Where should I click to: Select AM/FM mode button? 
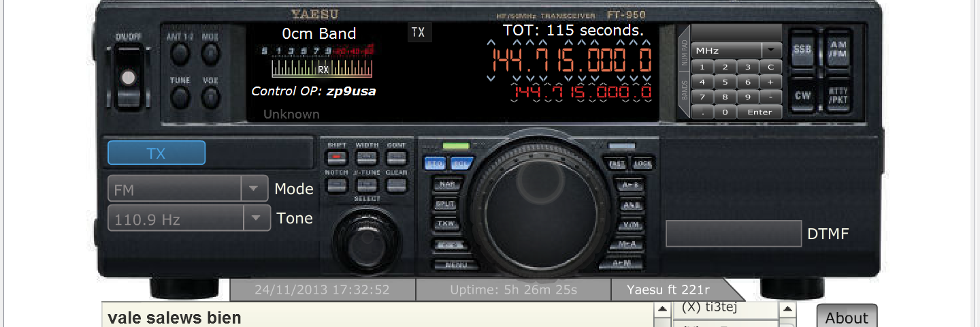point(838,50)
